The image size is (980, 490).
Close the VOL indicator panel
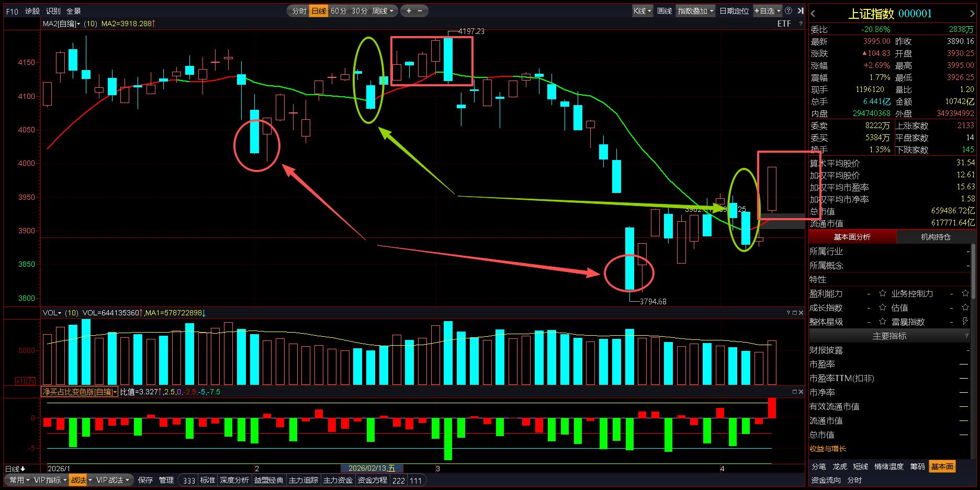tap(801, 313)
